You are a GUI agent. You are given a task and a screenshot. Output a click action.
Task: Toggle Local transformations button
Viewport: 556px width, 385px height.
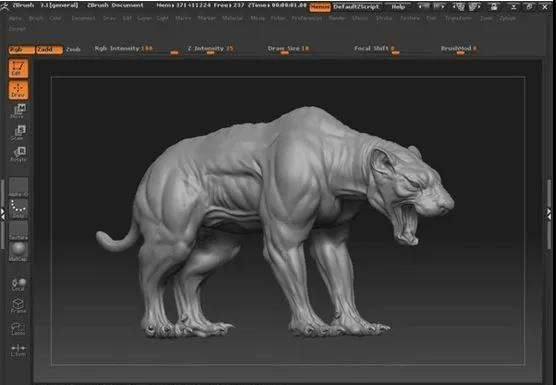tap(18, 284)
